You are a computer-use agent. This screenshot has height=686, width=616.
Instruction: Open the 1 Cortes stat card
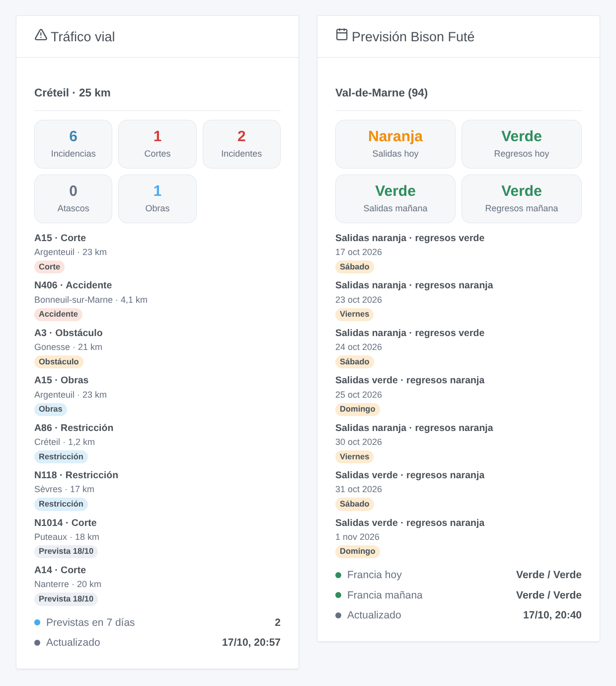157,144
